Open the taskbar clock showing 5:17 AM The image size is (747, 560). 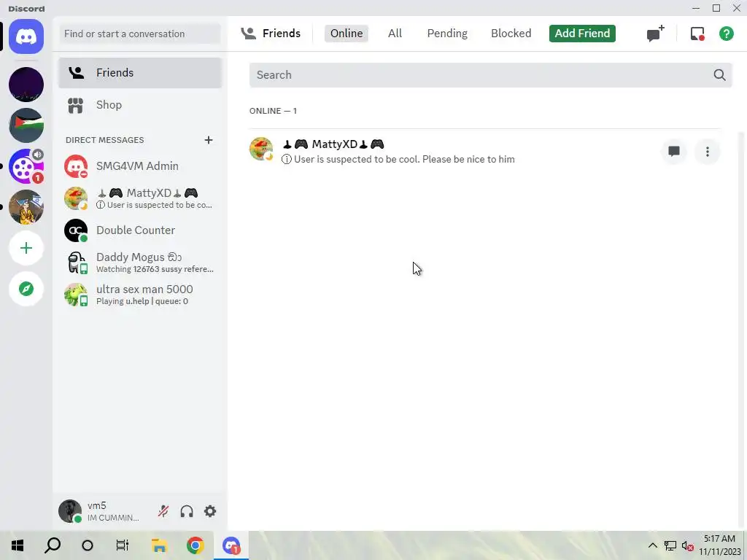coord(720,545)
